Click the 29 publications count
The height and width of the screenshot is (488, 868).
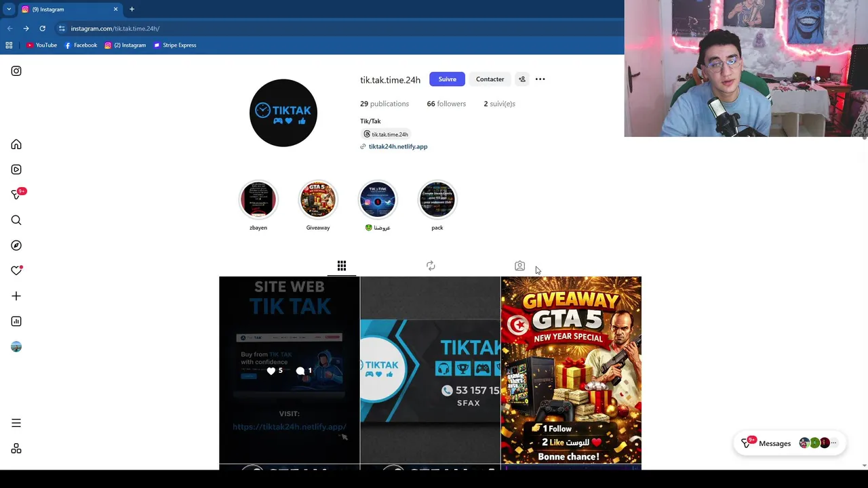pos(384,104)
